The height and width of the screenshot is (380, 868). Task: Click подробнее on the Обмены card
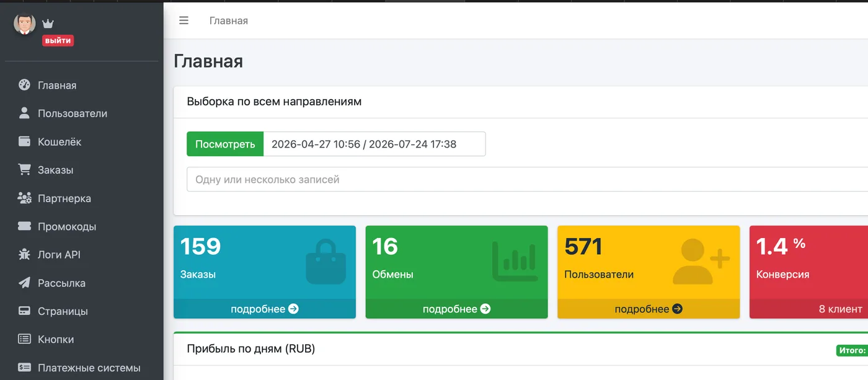click(457, 309)
